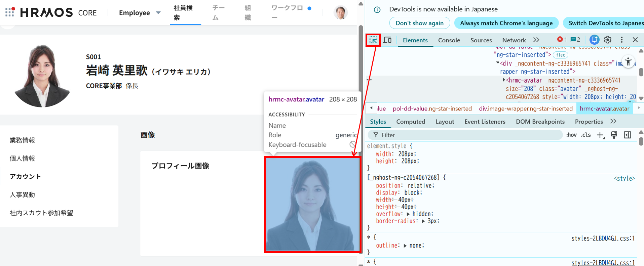Viewport: 644px width, 266px height.
Task: Toggle the device toolbar icon
Action: tap(387, 40)
